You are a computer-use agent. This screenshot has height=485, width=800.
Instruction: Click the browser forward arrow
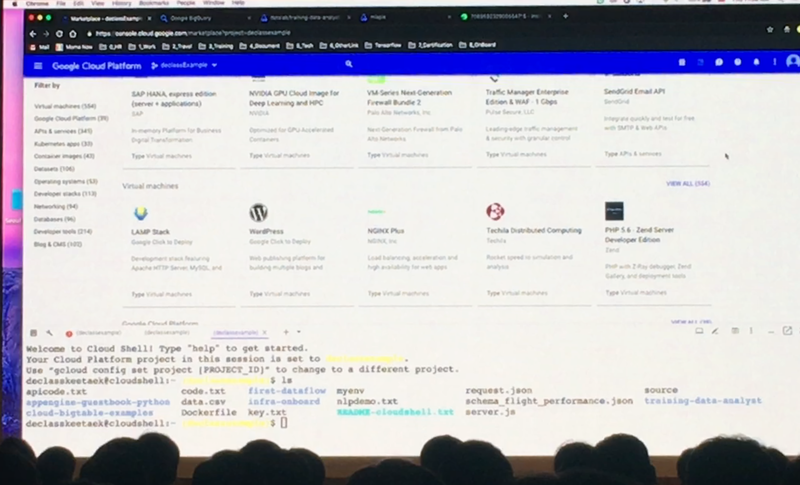coord(46,34)
